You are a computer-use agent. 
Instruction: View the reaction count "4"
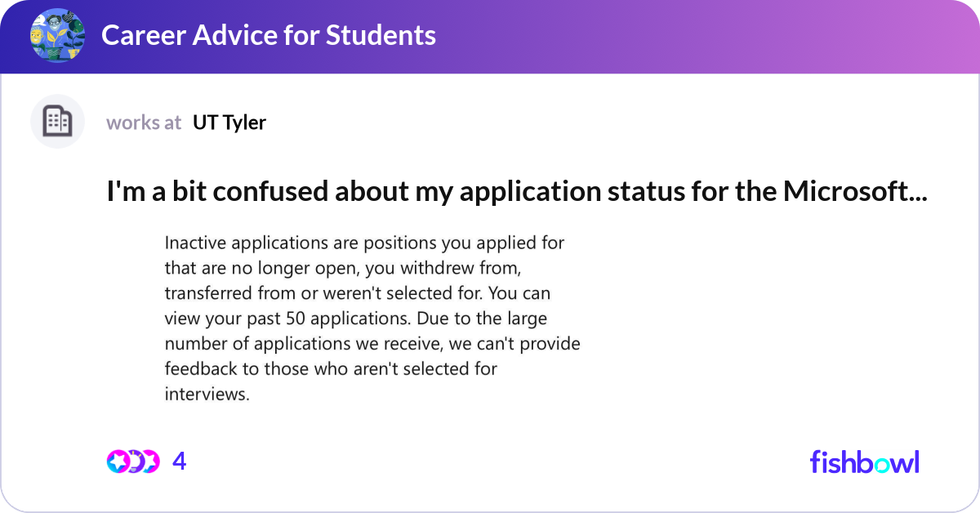[180, 462]
